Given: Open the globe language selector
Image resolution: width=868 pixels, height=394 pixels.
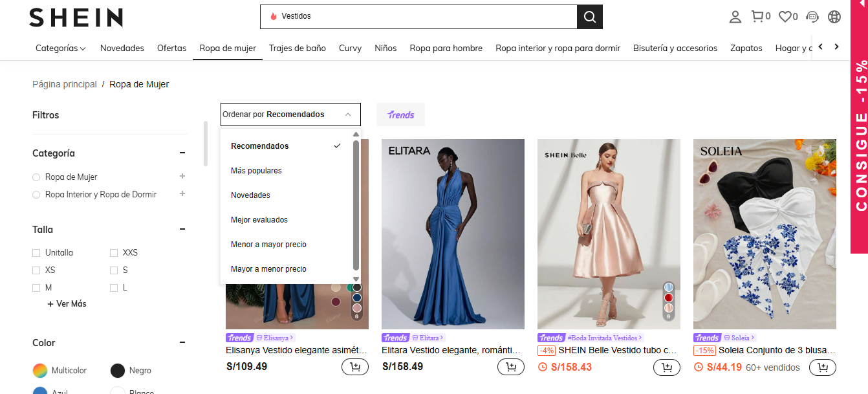Looking at the screenshot, I should (834, 17).
